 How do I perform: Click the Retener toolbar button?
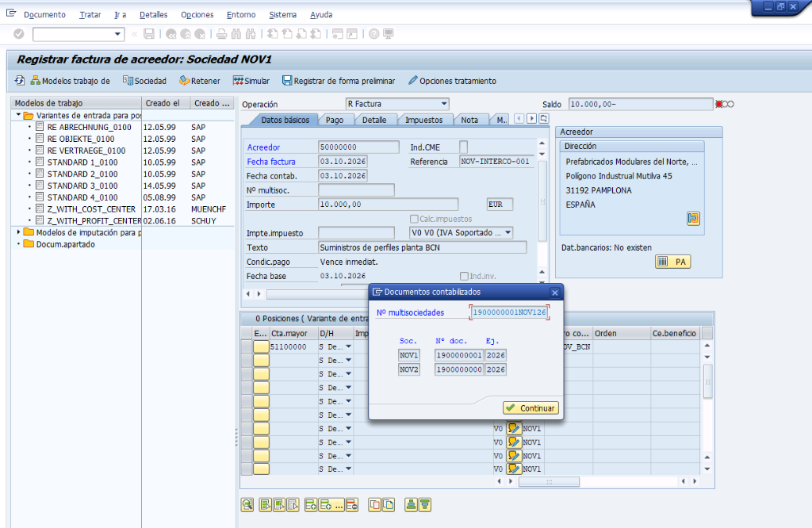coord(199,81)
